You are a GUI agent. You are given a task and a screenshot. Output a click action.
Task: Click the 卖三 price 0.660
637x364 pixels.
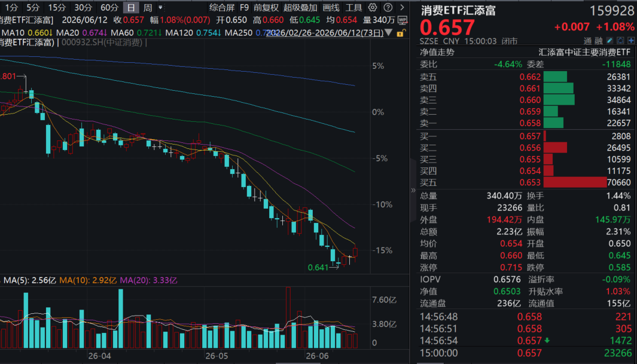[530, 100]
